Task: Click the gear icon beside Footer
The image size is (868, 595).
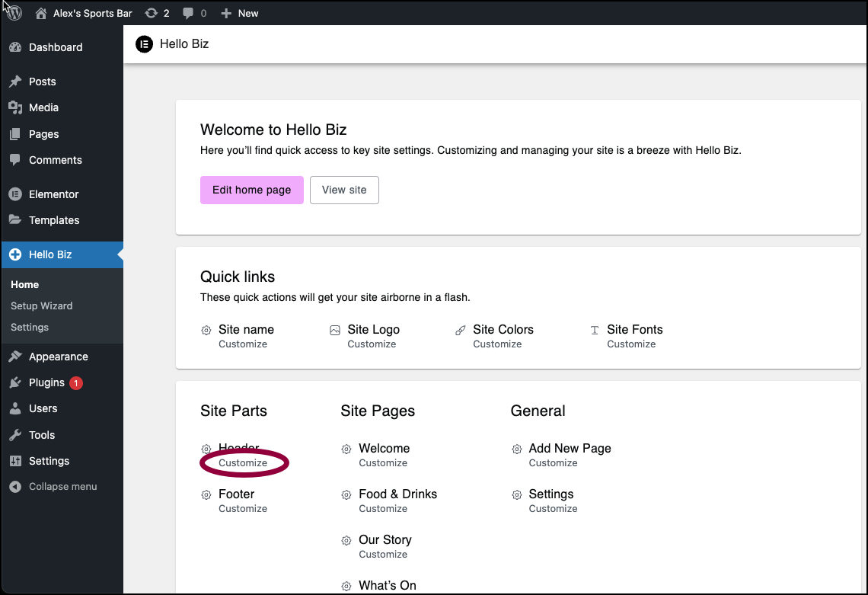Action: pyautogui.click(x=206, y=494)
